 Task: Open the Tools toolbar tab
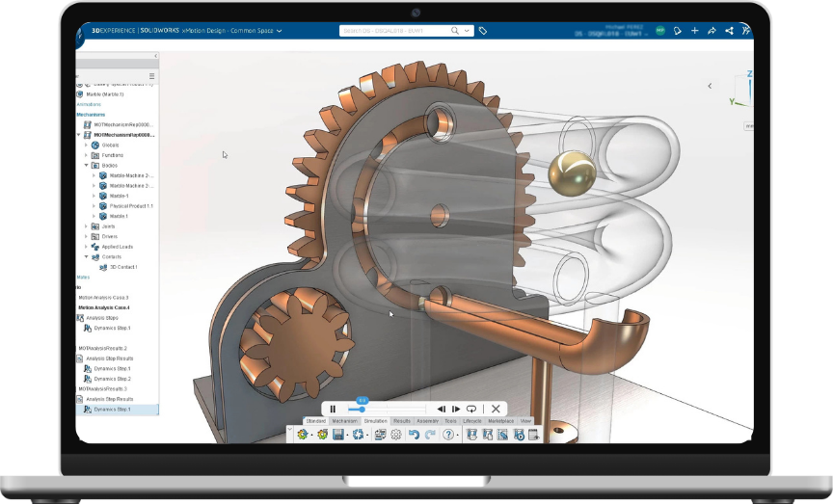point(450,420)
